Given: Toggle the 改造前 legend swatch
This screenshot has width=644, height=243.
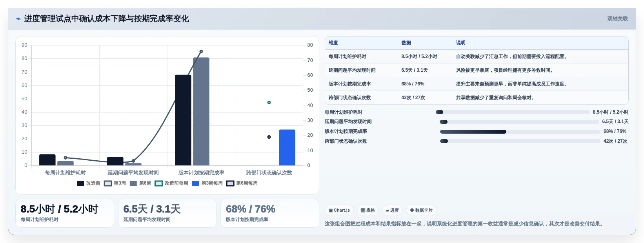Looking at the screenshot, I should (x=80, y=183).
